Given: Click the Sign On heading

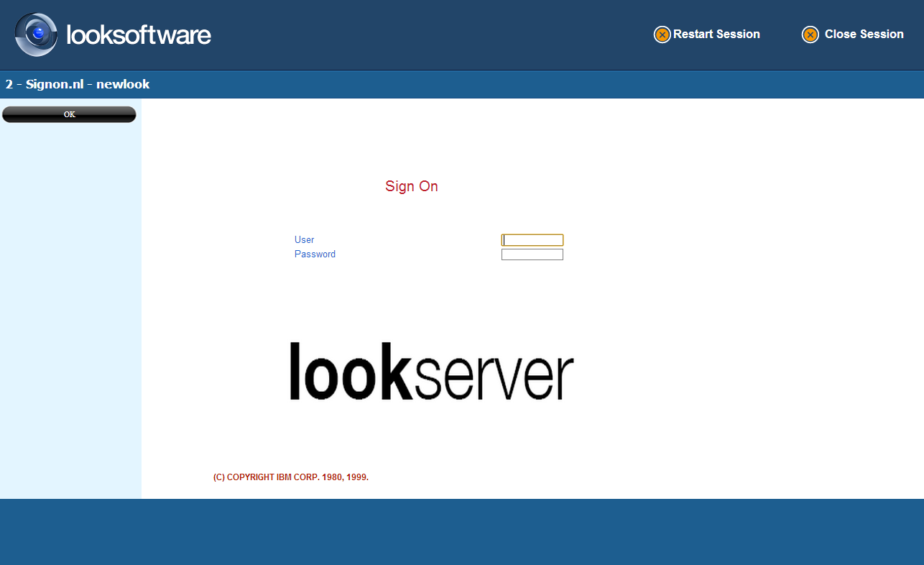Looking at the screenshot, I should 412,186.
